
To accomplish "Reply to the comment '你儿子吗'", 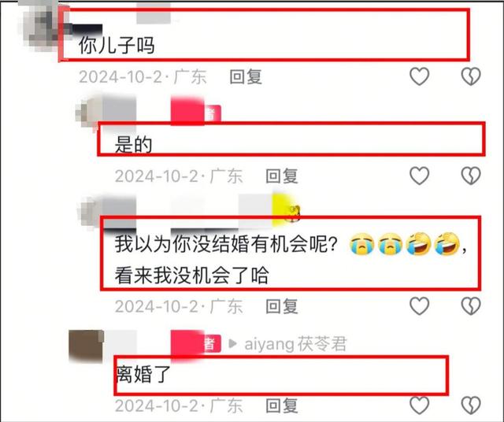I will coord(246,77).
